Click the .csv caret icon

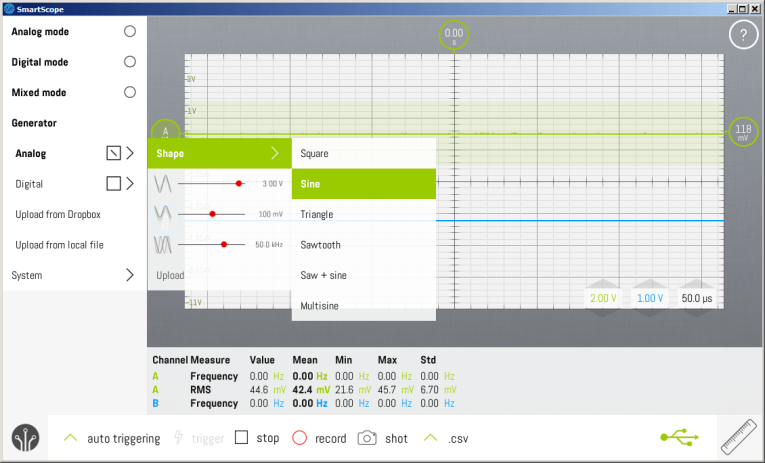pyautogui.click(x=430, y=438)
